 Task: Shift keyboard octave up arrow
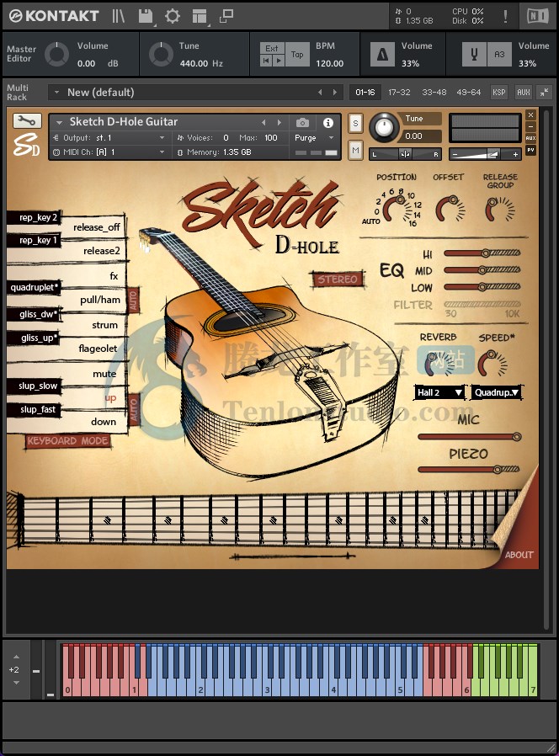point(16,657)
